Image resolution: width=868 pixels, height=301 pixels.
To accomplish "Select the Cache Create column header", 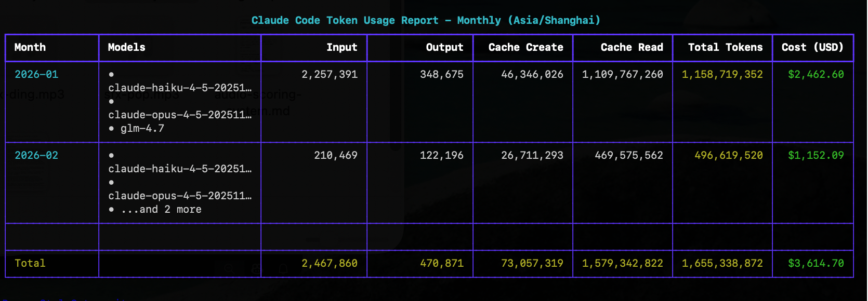I will (x=525, y=47).
